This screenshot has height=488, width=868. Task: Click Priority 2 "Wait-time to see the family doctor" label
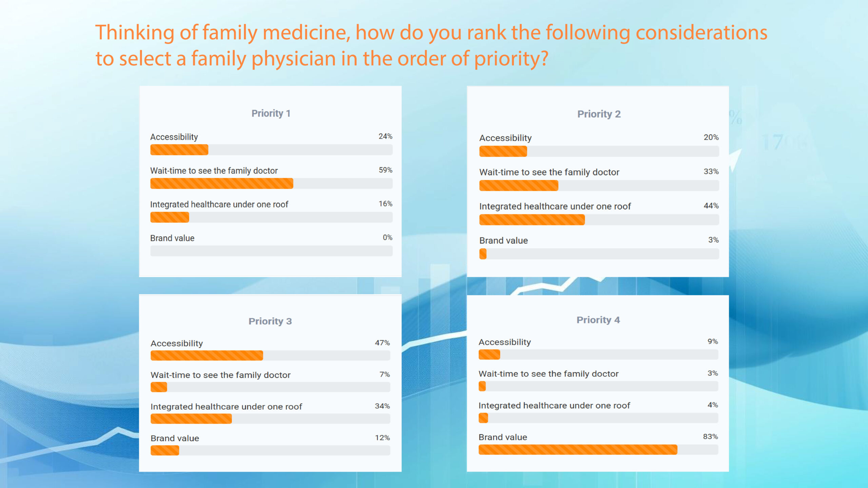[549, 172]
